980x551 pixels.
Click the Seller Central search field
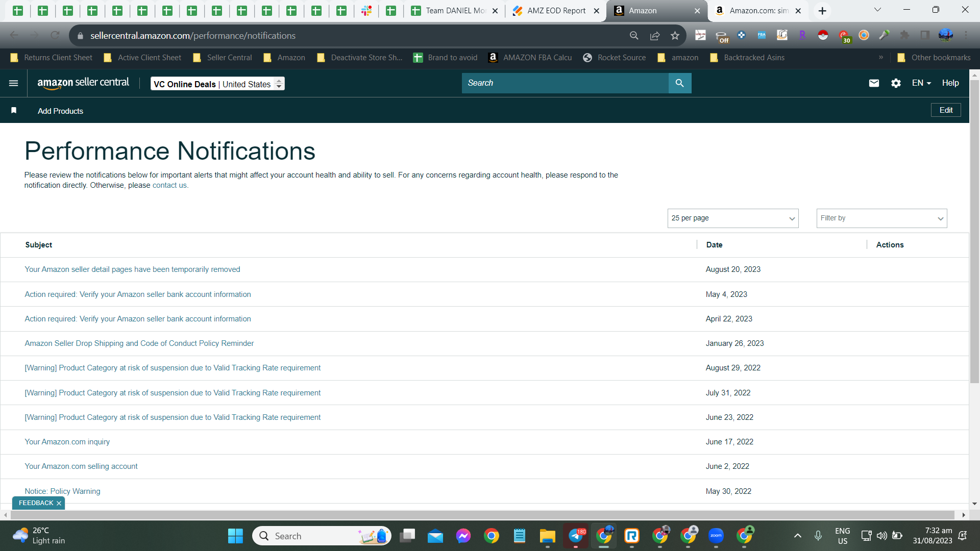pyautogui.click(x=565, y=83)
